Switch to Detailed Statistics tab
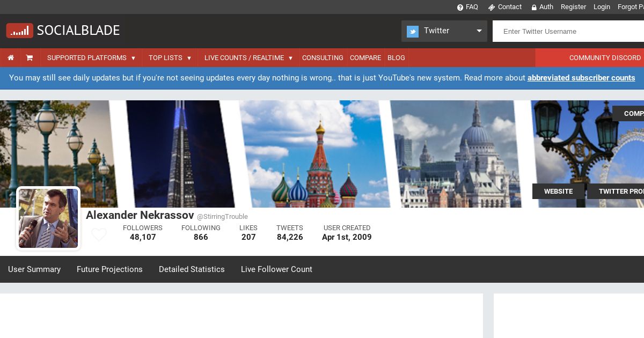Viewport: 644px width, 338px height. point(192,269)
